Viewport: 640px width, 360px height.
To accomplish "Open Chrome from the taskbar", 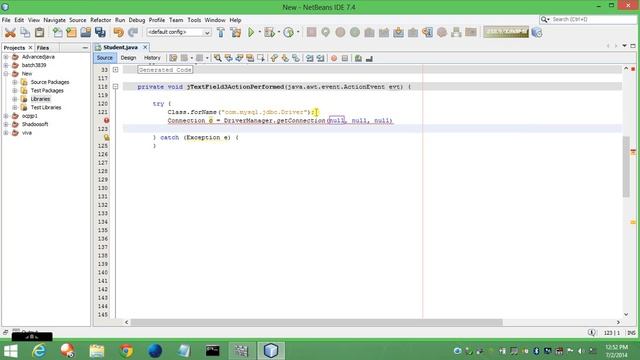I will (126, 351).
